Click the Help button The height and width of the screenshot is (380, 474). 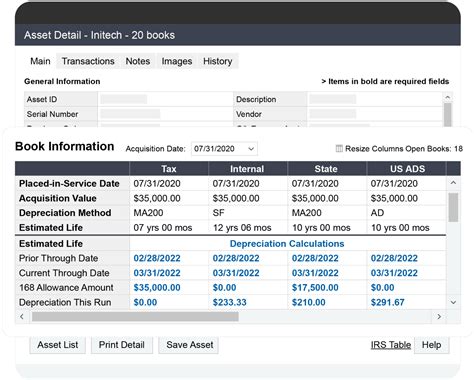431,345
